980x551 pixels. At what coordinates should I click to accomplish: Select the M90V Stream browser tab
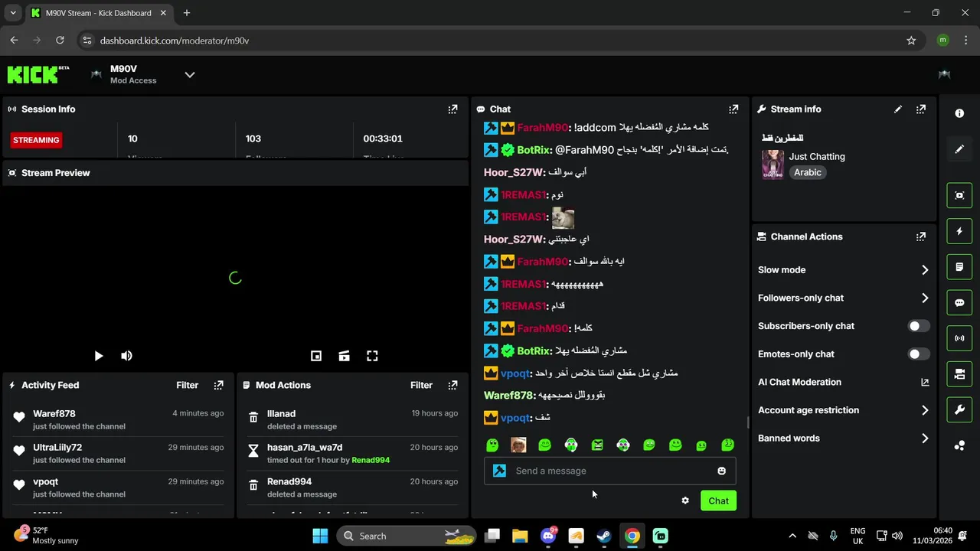100,13
